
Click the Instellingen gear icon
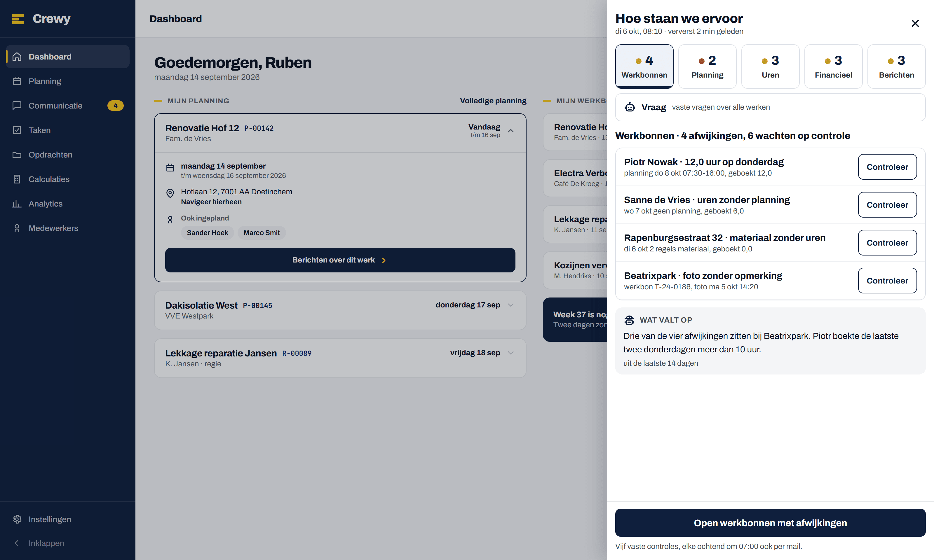pyautogui.click(x=17, y=519)
